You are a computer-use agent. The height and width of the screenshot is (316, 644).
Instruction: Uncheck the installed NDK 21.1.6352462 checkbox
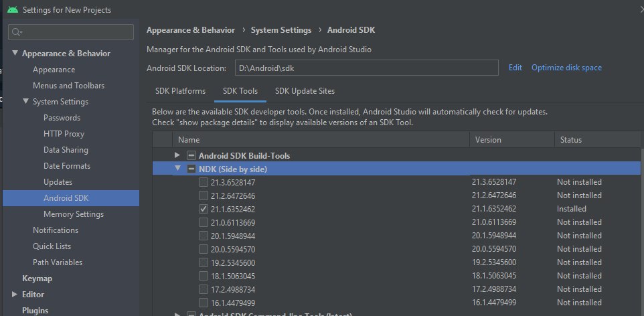[204, 209]
